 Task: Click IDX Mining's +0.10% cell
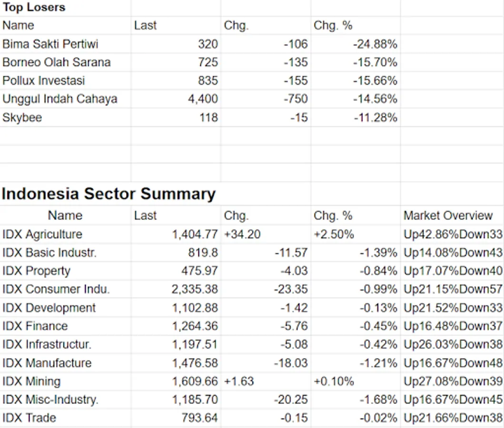tap(334, 381)
